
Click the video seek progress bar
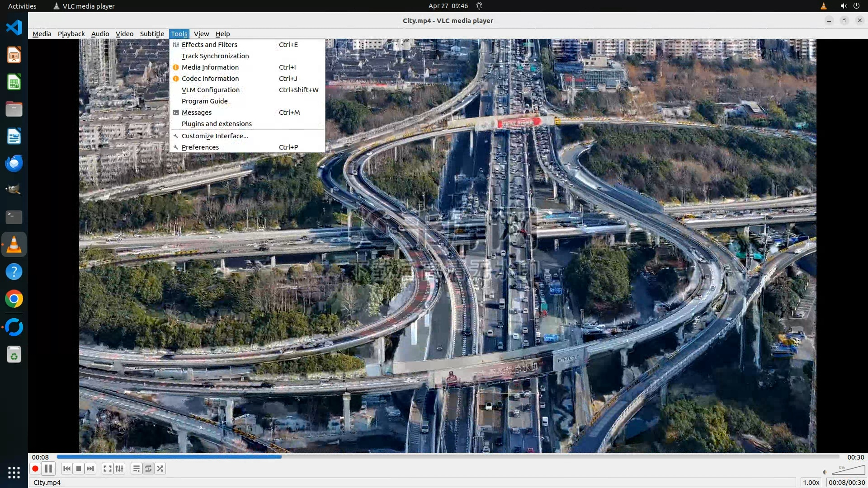(448, 457)
